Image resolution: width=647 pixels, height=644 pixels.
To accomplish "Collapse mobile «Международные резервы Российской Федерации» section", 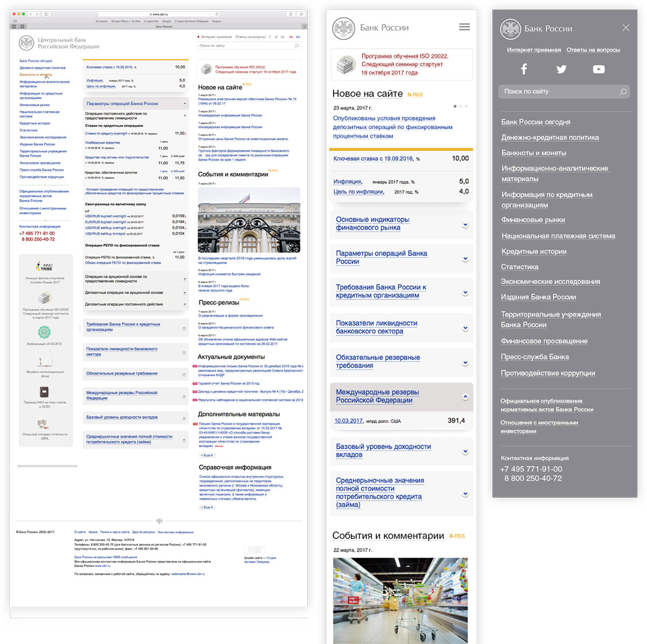I will (465, 397).
